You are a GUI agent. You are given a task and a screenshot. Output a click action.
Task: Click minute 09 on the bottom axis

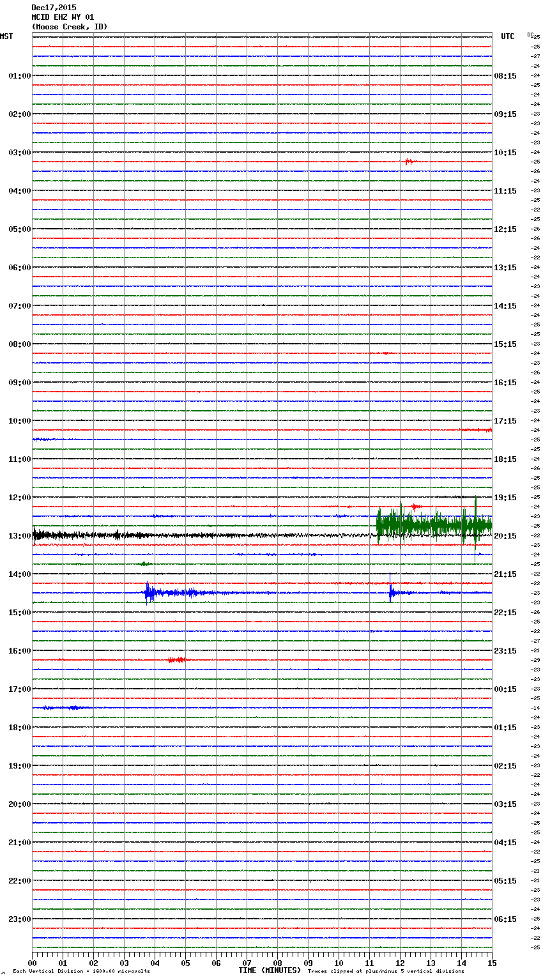click(308, 963)
